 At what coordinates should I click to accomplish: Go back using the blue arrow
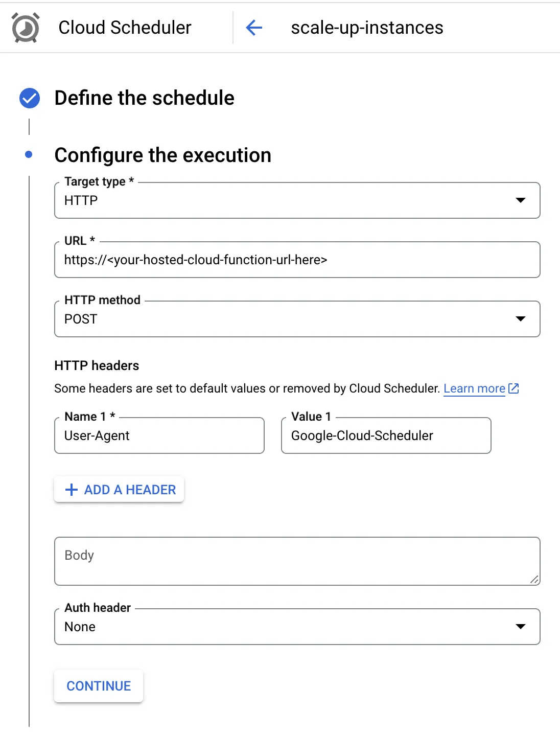[254, 28]
